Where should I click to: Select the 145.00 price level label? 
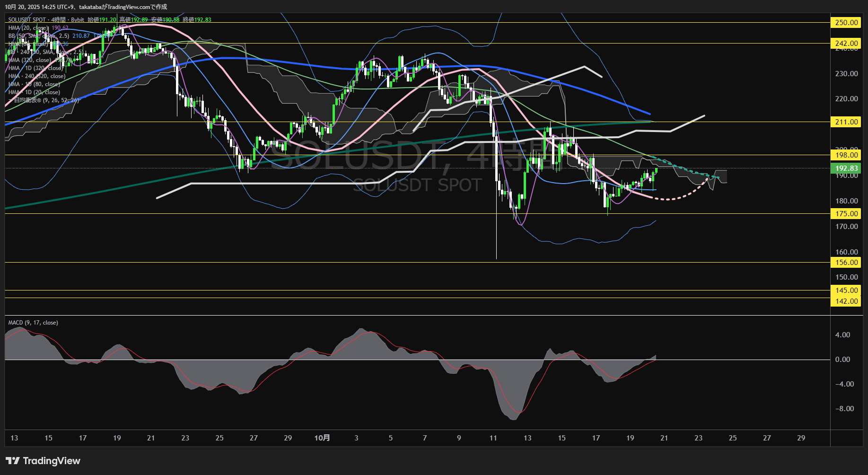846,290
